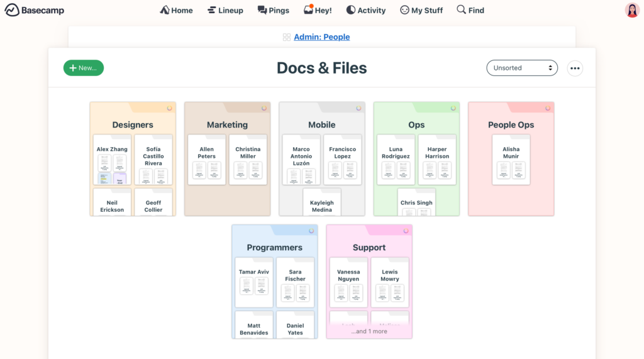Click the color dot on Designers folder
This screenshot has width=644, height=359.
(x=169, y=108)
